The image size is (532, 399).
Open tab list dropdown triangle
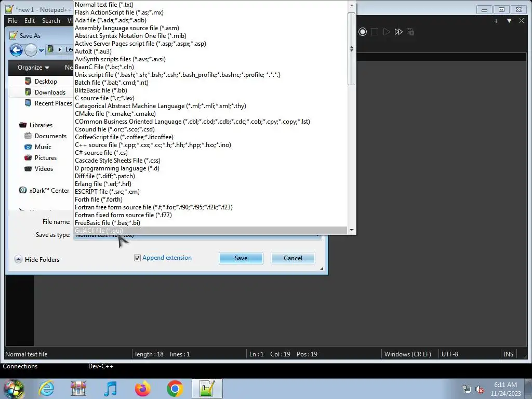[509, 21]
